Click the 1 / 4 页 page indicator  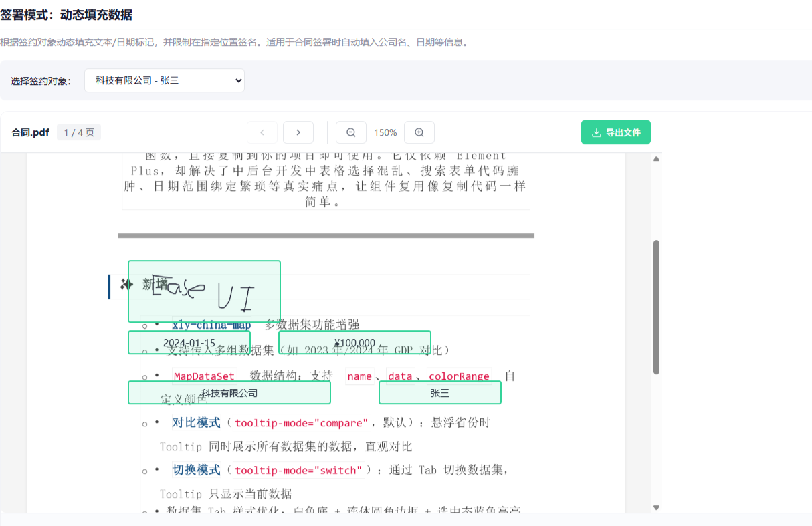[78, 132]
